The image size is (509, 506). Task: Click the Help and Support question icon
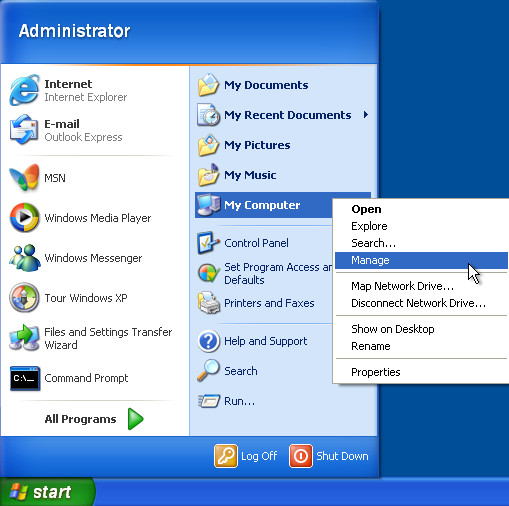click(x=209, y=341)
